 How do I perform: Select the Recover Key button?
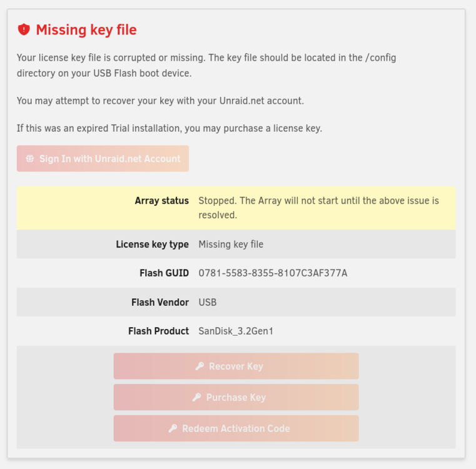click(x=236, y=366)
